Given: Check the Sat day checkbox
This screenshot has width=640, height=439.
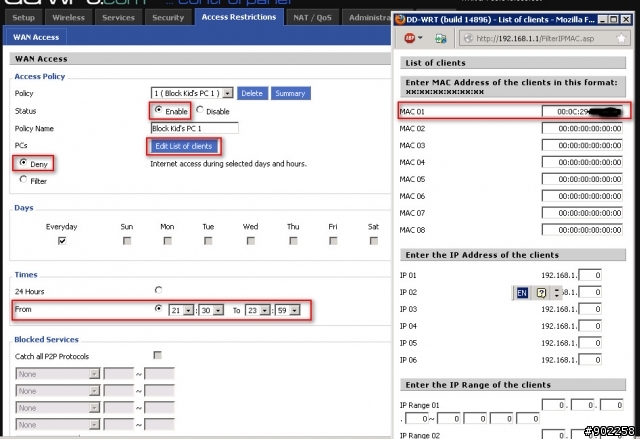Looking at the screenshot, I should pyautogui.click(x=373, y=241).
